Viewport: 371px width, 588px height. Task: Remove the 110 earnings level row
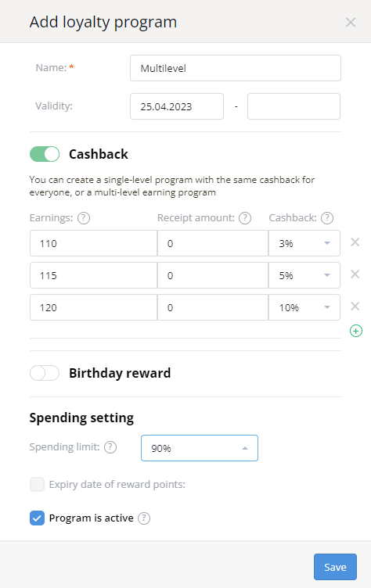355,242
